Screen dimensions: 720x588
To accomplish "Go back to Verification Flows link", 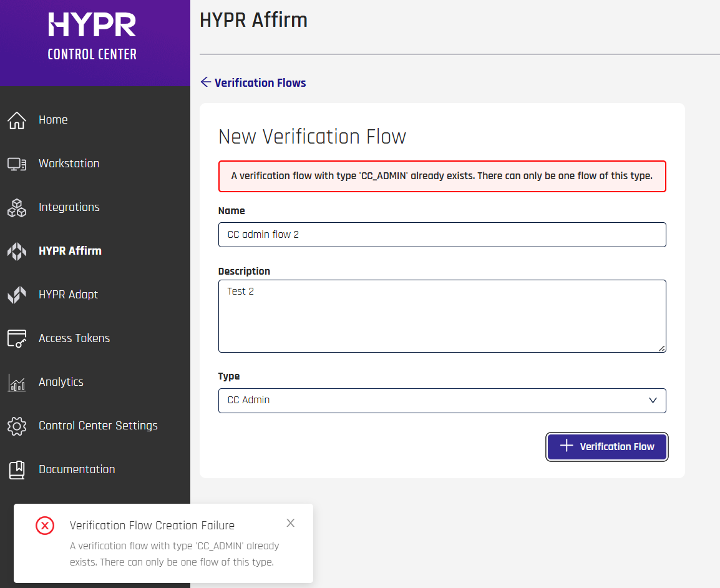I will [260, 82].
